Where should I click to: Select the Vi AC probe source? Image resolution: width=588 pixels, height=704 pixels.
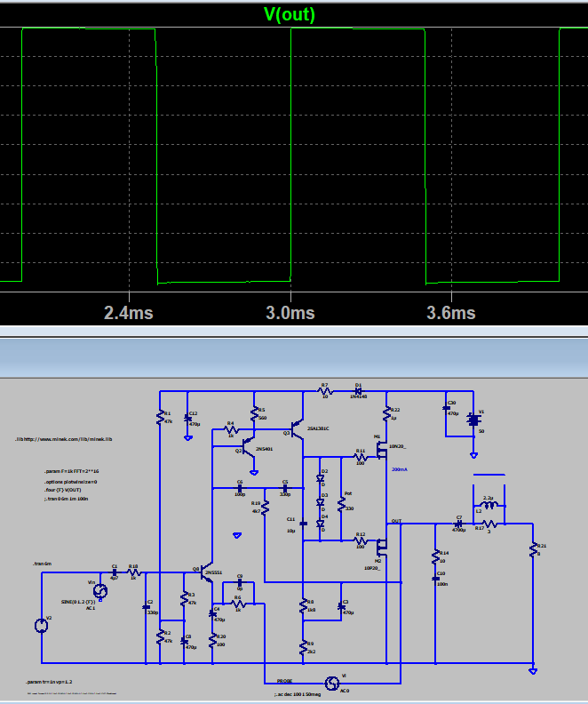[332, 684]
